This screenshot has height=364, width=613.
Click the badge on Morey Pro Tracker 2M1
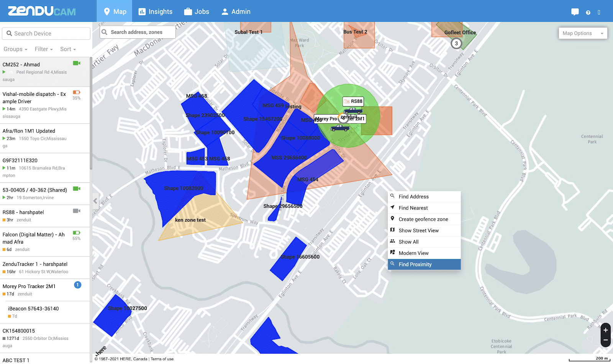pos(77,285)
